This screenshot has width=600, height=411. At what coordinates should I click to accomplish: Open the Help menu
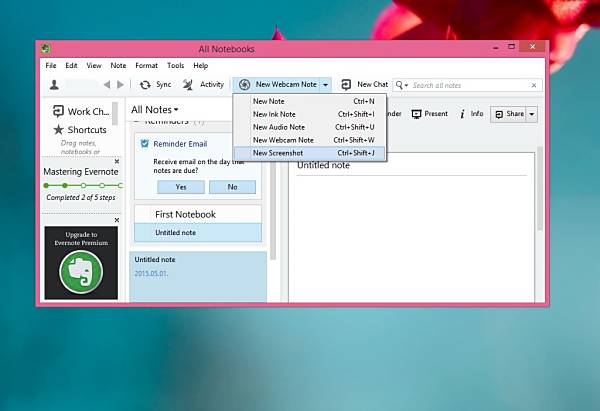201,65
